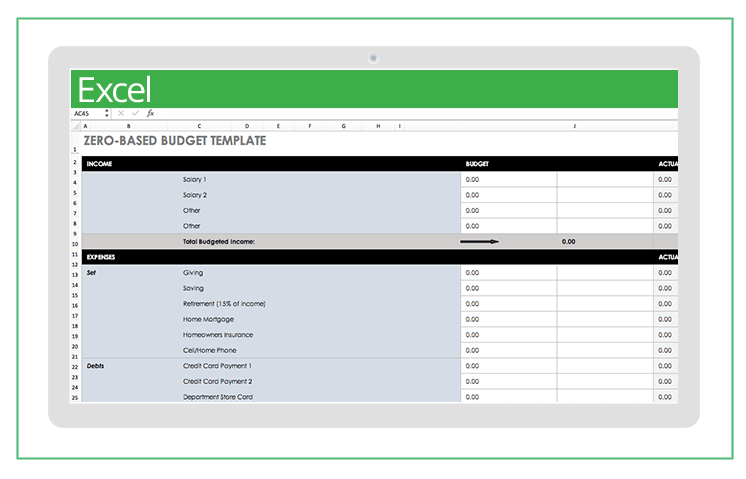Click the enter checkmark in formula bar
Viewport: 746px width, 479px height.
point(135,114)
